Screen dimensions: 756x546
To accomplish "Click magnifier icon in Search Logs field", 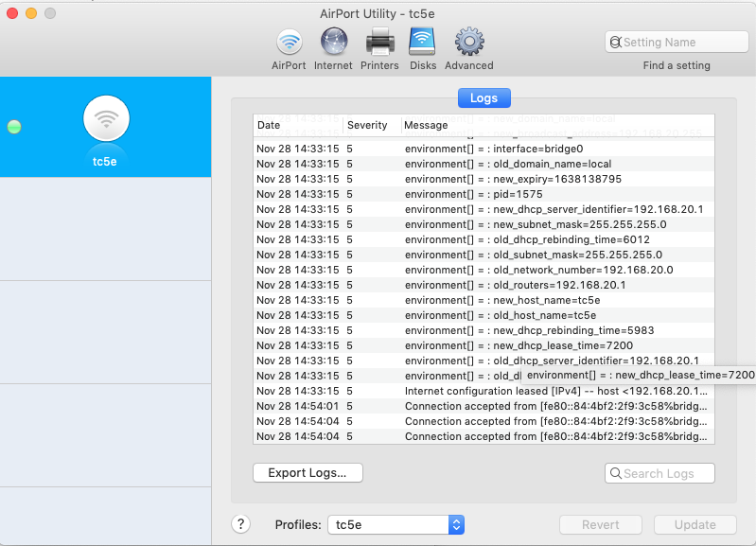I will pyautogui.click(x=616, y=473).
